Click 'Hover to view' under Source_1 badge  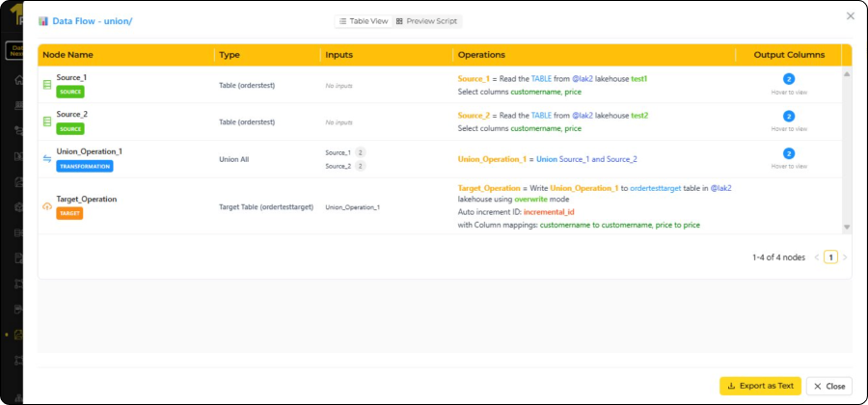[x=789, y=92]
